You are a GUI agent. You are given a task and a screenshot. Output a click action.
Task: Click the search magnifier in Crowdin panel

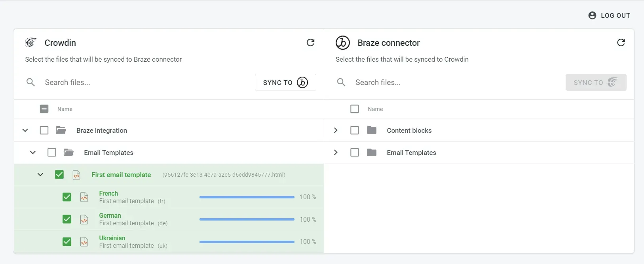coord(30,82)
